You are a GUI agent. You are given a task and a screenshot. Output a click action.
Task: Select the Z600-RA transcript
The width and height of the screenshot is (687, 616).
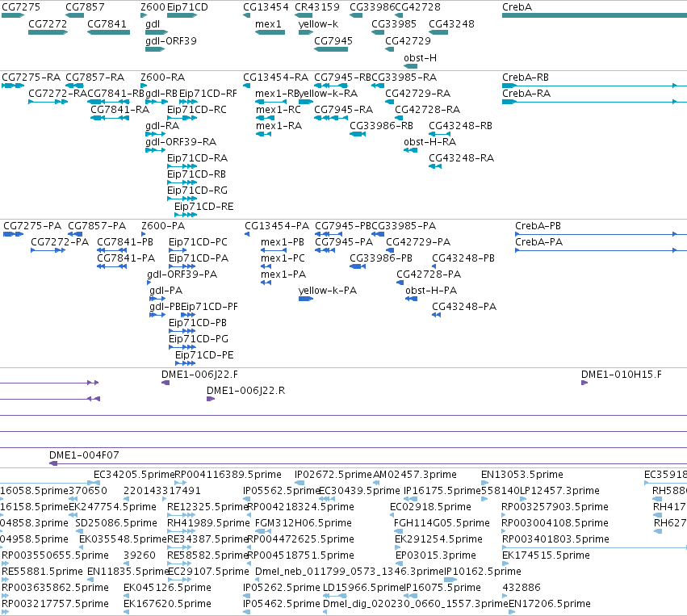[x=144, y=86]
